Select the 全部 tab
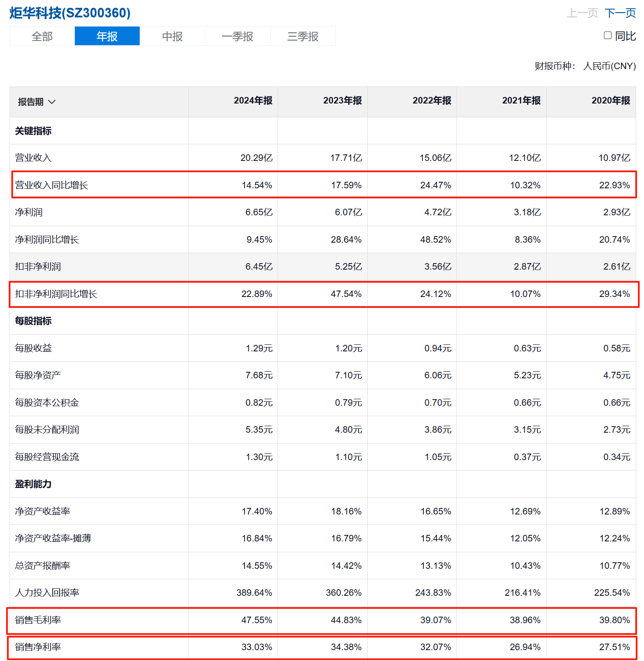Viewport: 644px width, 661px height. click(x=42, y=36)
